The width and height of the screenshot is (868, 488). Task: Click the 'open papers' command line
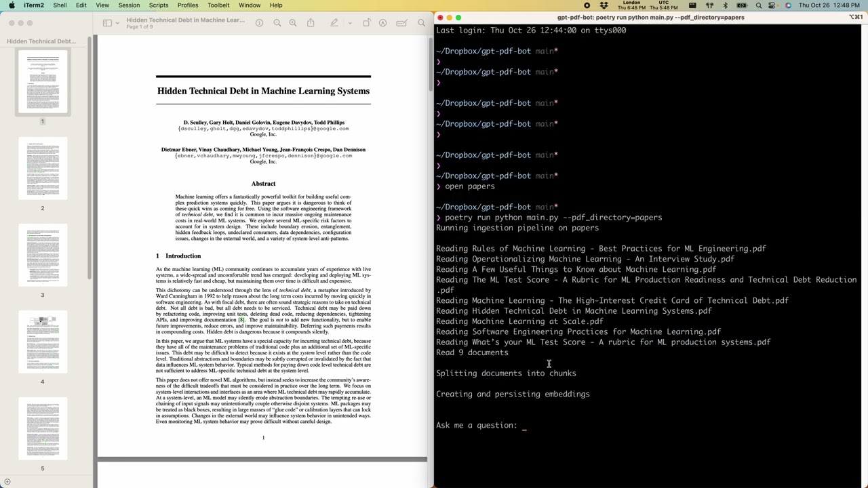pyautogui.click(x=470, y=186)
